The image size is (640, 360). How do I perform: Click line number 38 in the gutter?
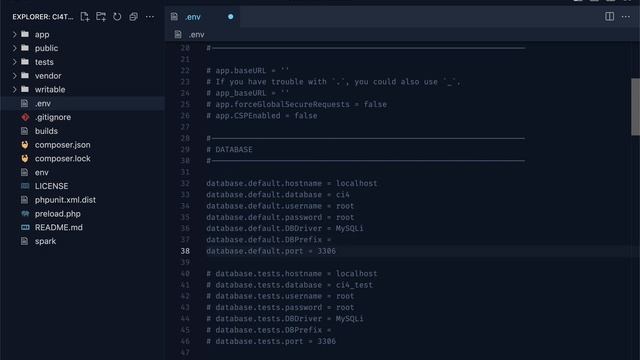click(185, 251)
